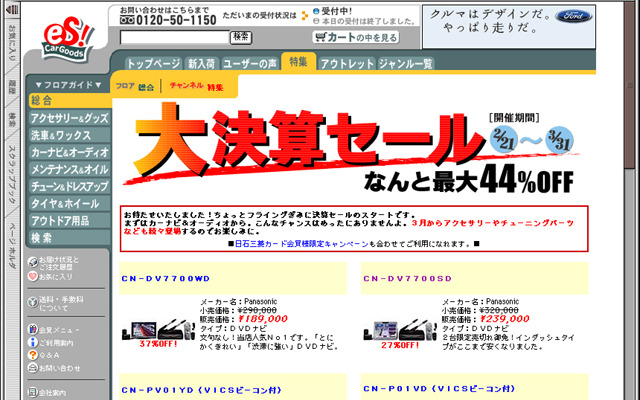Open 会社案内 link
The width and height of the screenshot is (640, 400).
pyautogui.click(x=53, y=393)
